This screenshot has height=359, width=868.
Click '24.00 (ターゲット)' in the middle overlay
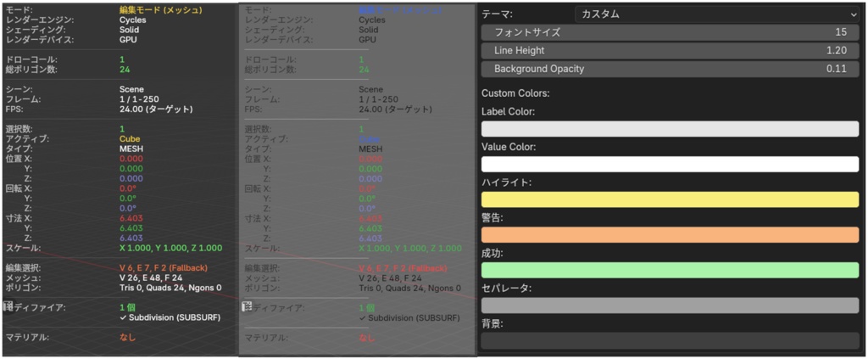click(395, 109)
